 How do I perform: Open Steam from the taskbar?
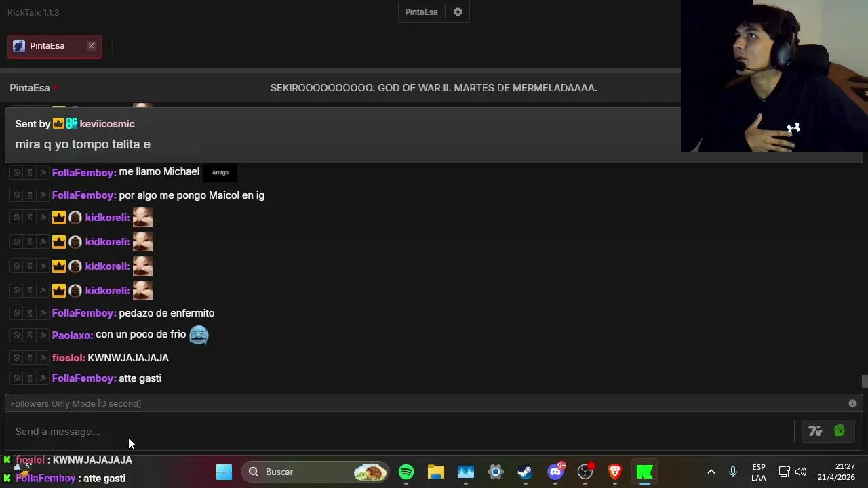(x=526, y=472)
